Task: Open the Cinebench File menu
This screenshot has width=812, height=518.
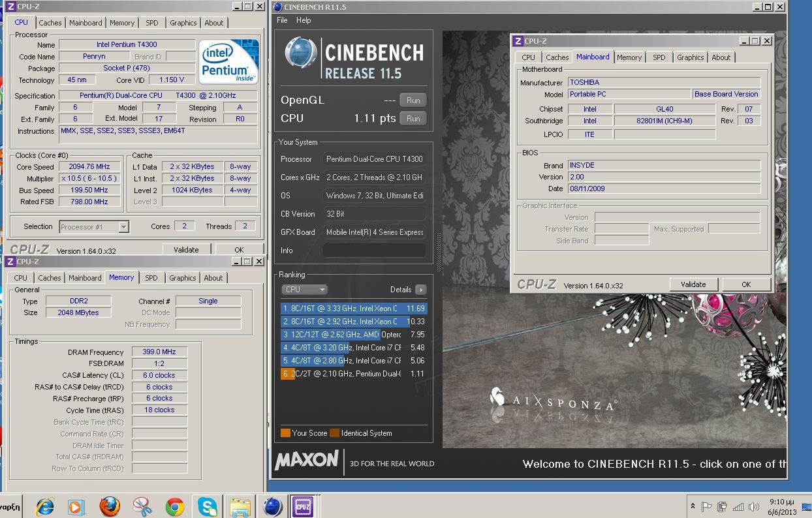Action: [282, 20]
